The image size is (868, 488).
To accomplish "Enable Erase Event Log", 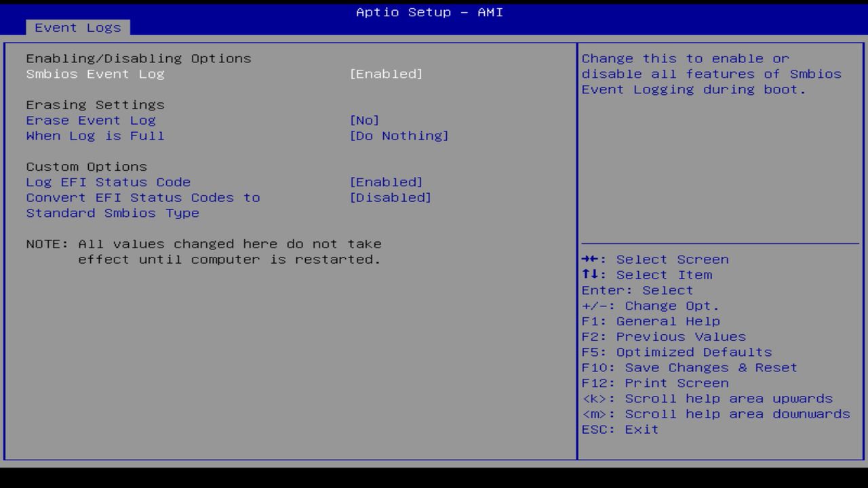I will [364, 120].
